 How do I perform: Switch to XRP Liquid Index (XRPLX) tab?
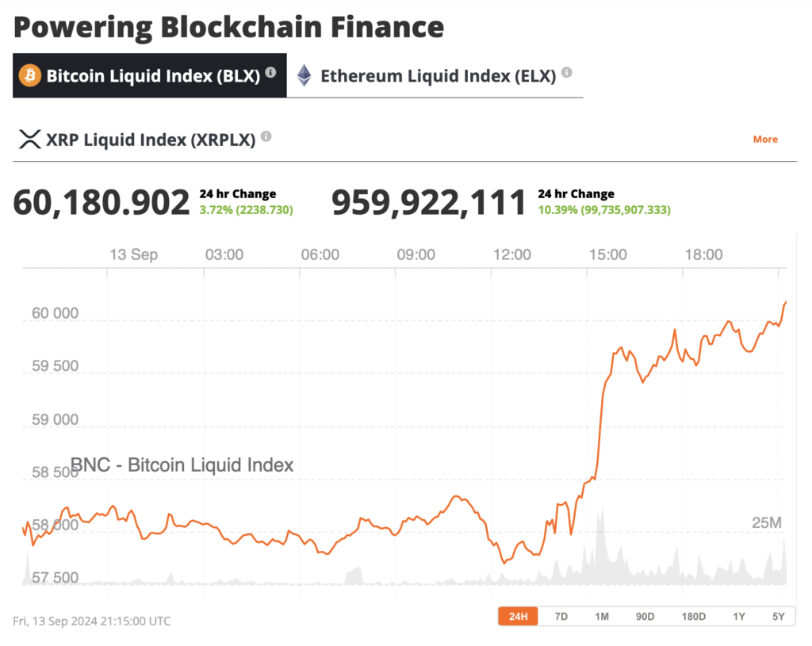151,140
